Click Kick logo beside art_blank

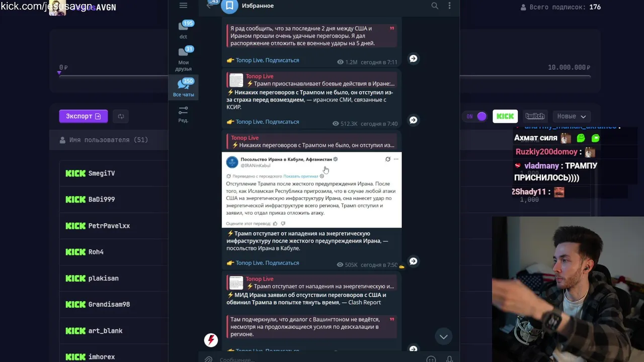coord(75,330)
